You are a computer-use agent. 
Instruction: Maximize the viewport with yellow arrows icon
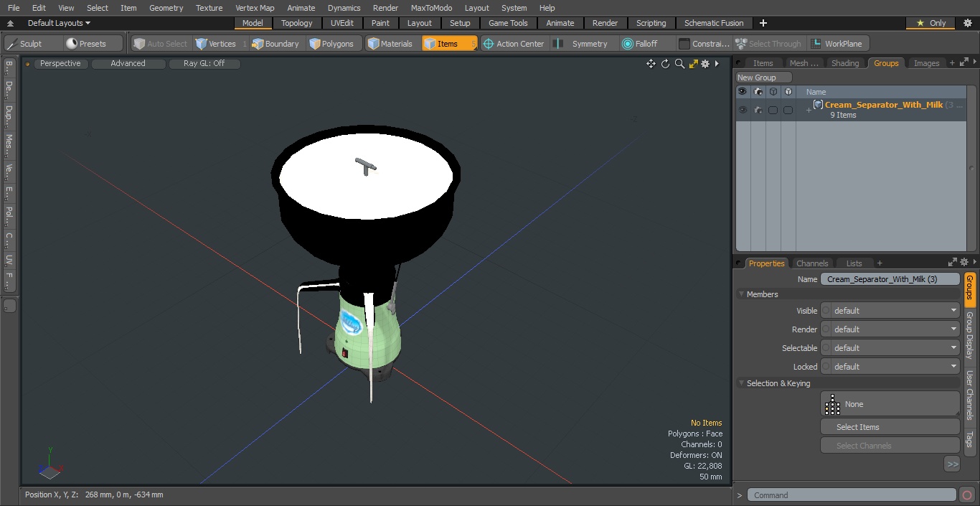pyautogui.click(x=693, y=64)
